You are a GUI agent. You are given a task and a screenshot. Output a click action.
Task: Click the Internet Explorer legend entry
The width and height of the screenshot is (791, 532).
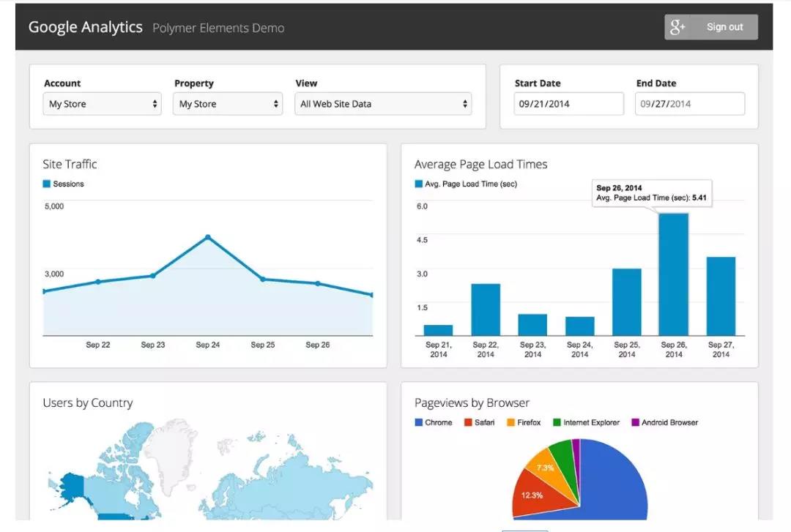click(x=586, y=423)
